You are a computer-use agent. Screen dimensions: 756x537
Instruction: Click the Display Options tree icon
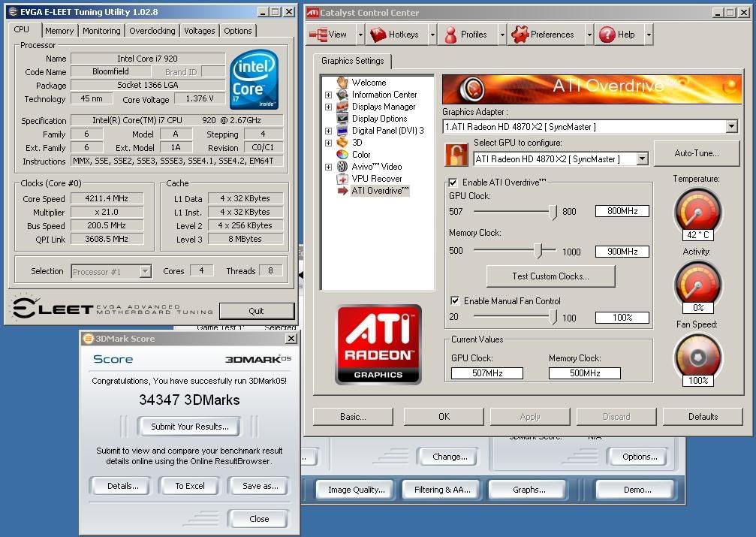(342, 119)
